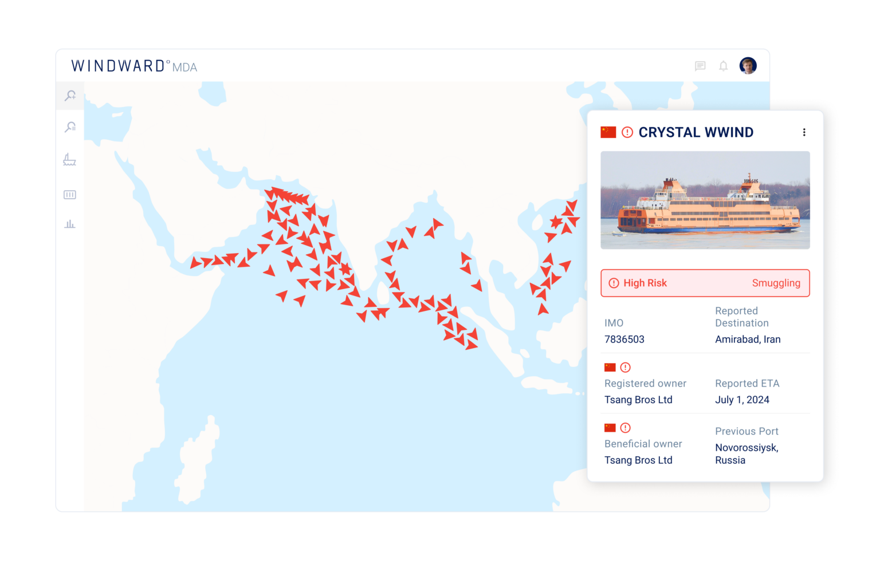880x588 pixels.
Task: Open the CRYSTAL WWIND vessel photo
Action: pyautogui.click(x=705, y=200)
